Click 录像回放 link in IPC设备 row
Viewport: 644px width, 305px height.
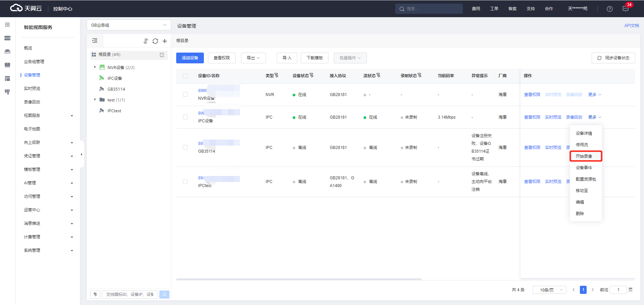[574, 117]
